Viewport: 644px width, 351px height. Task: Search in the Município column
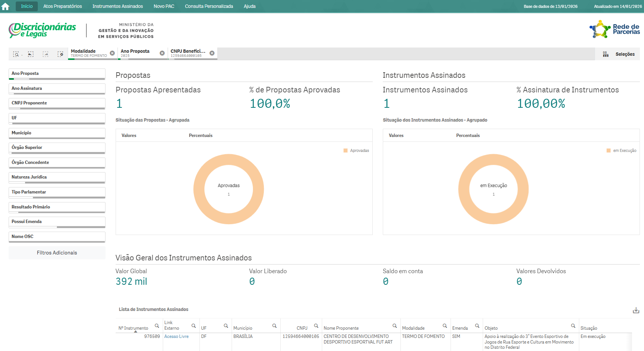pos(274,326)
